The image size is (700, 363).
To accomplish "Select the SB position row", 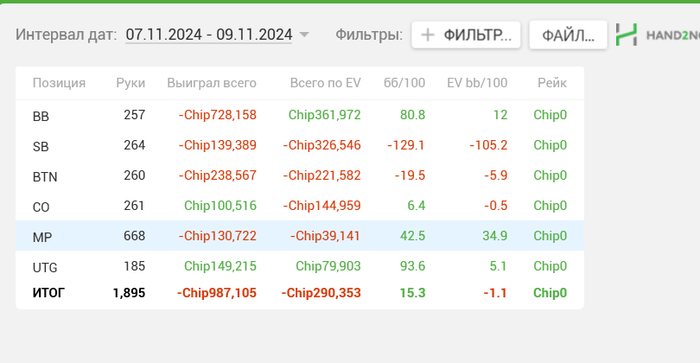I will pyautogui.click(x=300, y=145).
